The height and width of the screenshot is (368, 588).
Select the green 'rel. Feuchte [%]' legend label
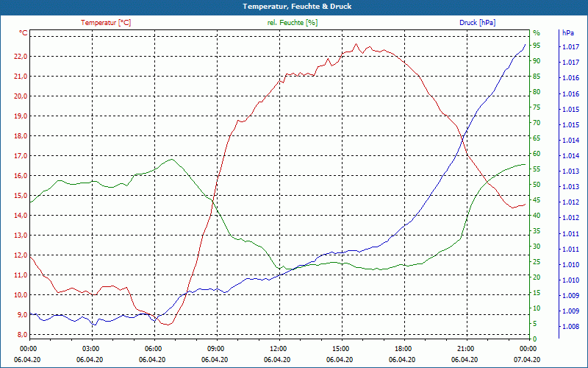click(x=292, y=23)
